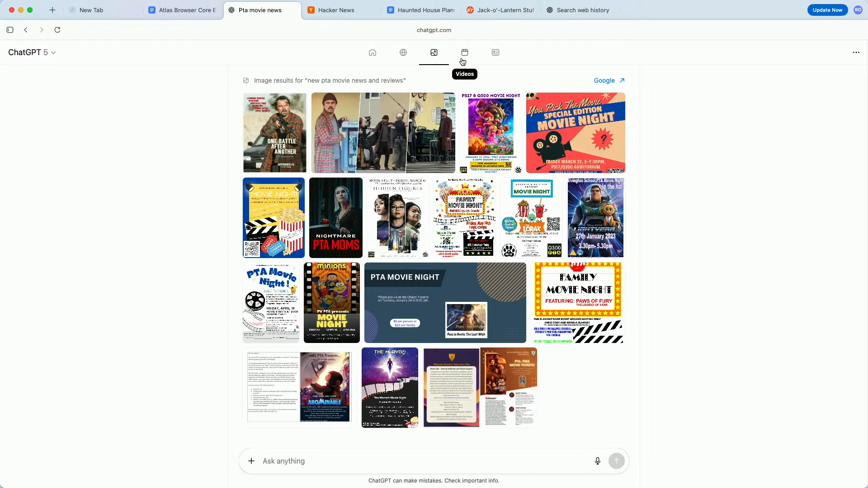Switch to the Hacker News tab
This screenshot has width=868, height=488.
pyautogui.click(x=336, y=10)
